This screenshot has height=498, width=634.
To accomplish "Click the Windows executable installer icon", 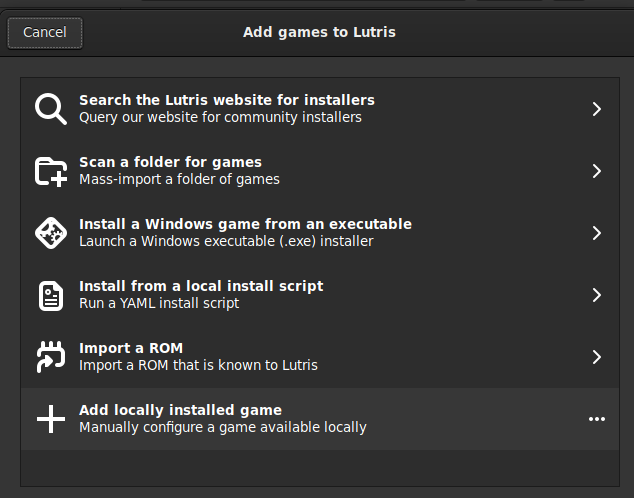I will pos(50,233).
